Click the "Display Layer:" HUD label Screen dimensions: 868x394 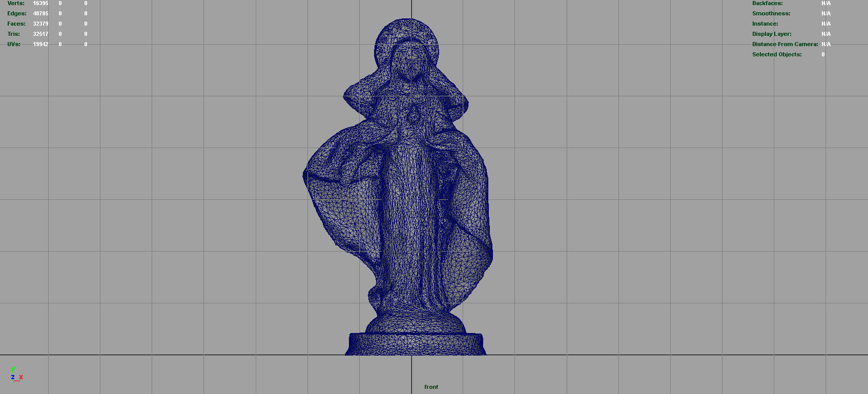[772, 34]
